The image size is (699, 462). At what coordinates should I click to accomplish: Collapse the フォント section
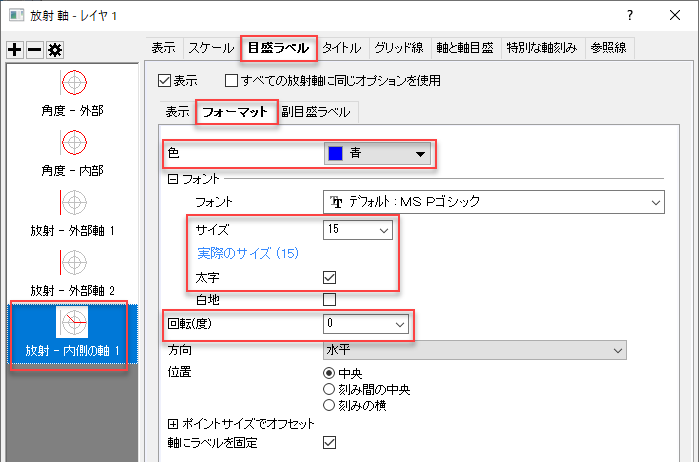click(173, 179)
